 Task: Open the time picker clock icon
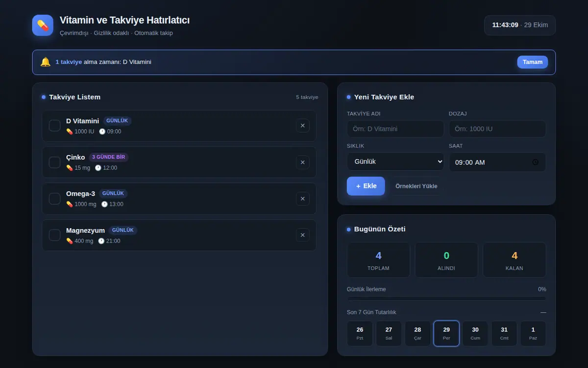pos(536,162)
